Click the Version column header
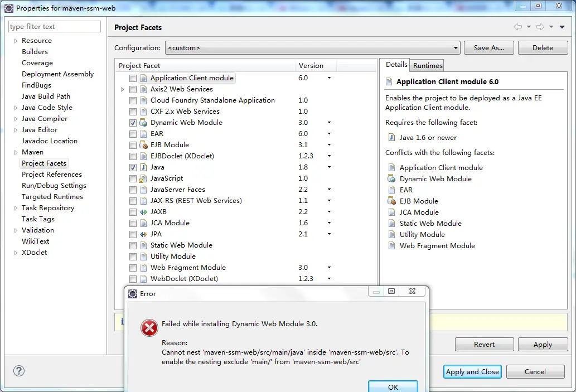Image resolution: width=576 pixels, height=392 pixels. [x=316, y=65]
